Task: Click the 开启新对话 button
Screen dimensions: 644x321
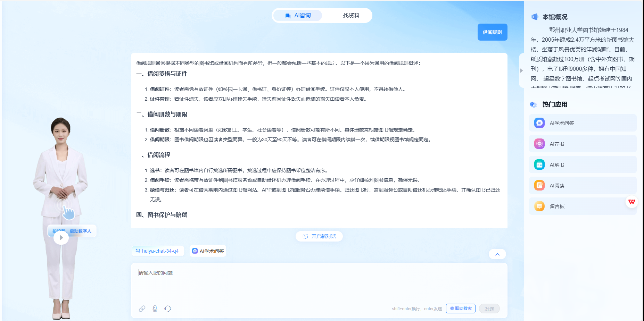Action: click(319, 236)
